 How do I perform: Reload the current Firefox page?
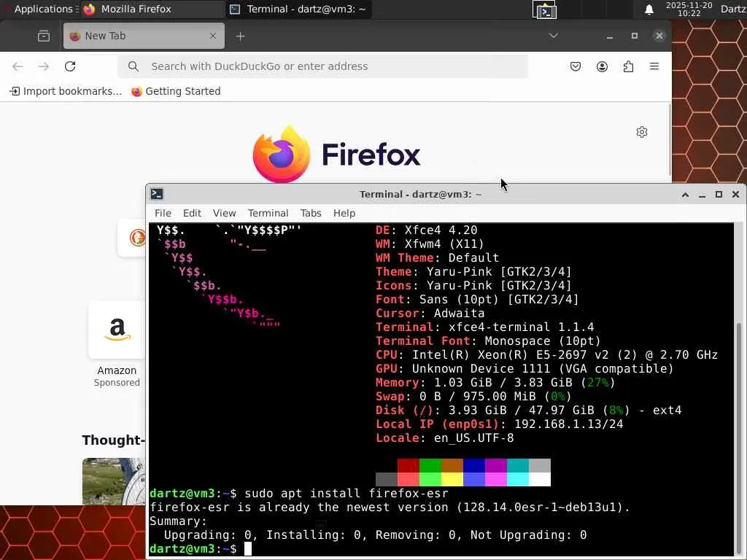click(x=70, y=66)
